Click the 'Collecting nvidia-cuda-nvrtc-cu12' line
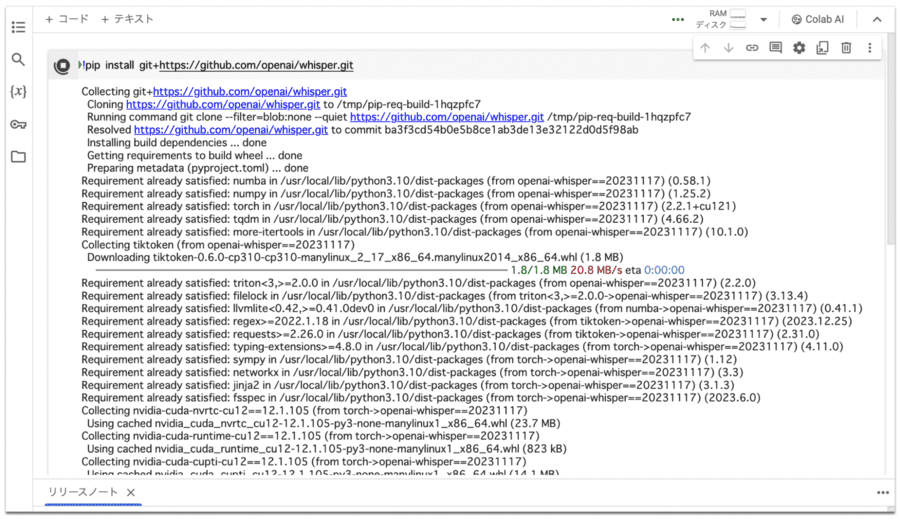 point(304,410)
